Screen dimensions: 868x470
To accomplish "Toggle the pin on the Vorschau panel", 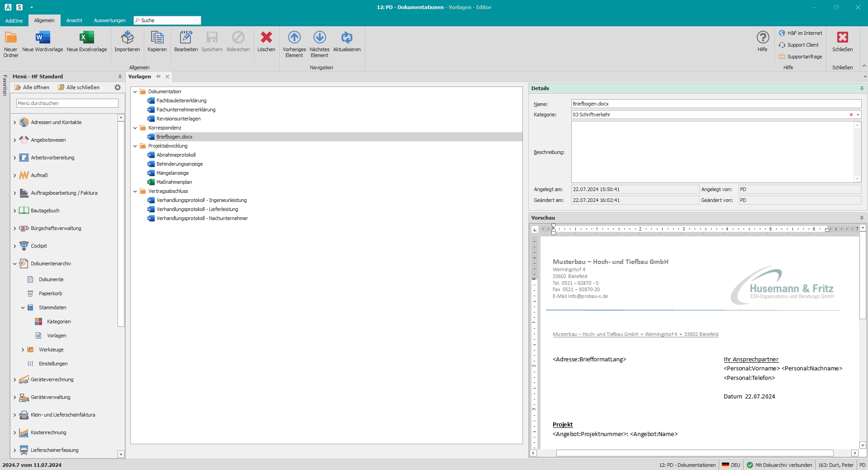I will 862,218.
